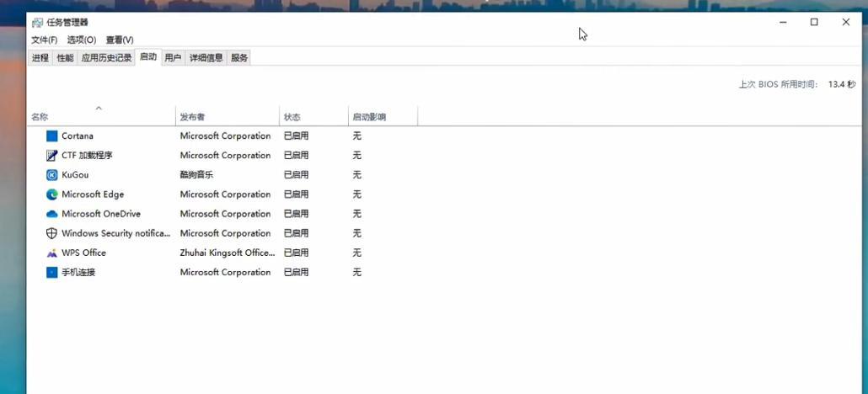This screenshot has height=394, width=868.
Task: Select the KuGou startup entry
Action: (75, 175)
